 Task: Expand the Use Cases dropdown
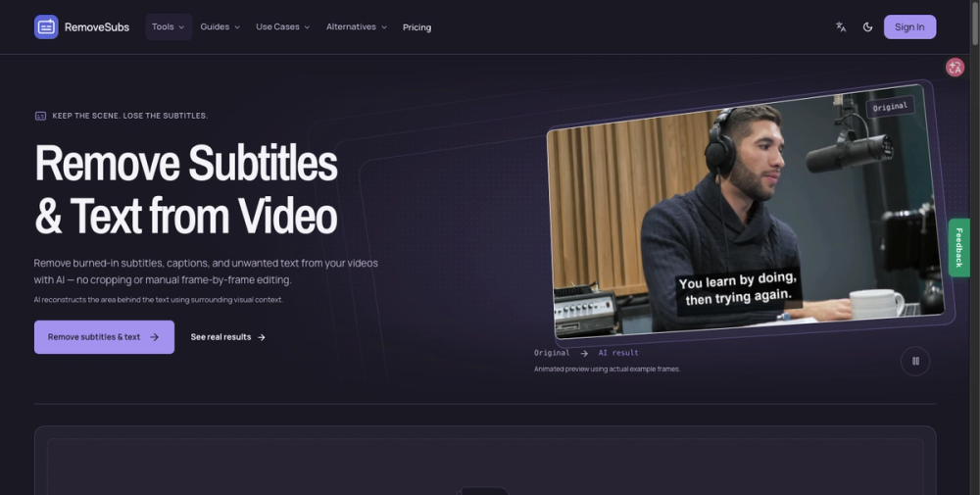282,26
